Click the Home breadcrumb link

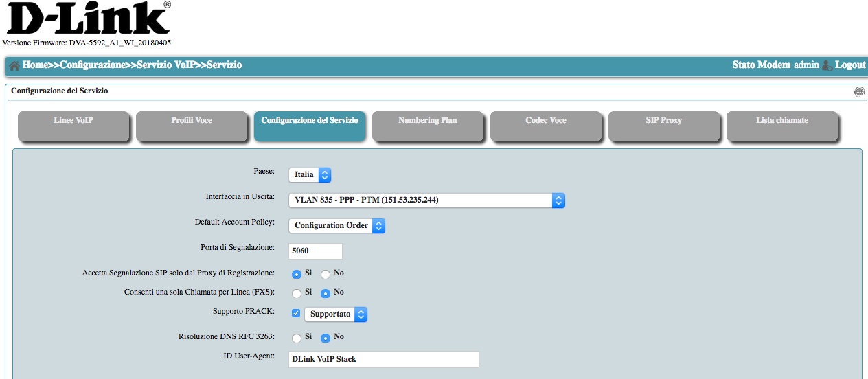point(35,65)
